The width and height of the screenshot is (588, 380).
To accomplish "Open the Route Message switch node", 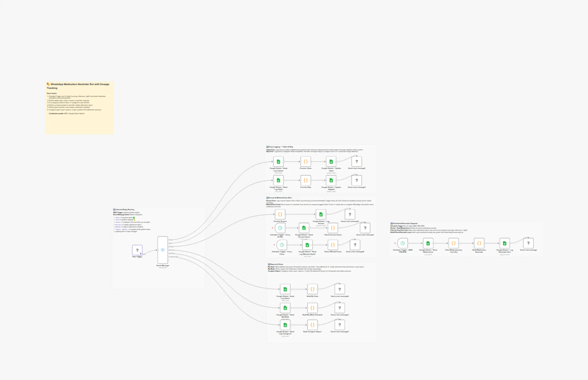I will point(162,250).
